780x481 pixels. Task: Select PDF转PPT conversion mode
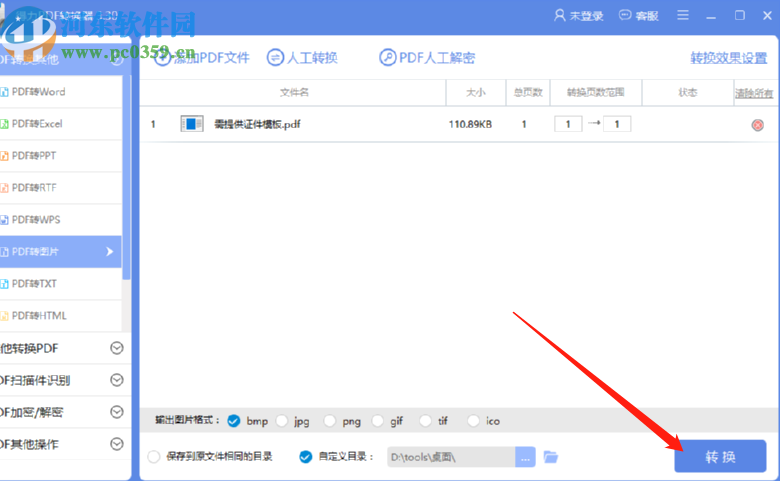(x=61, y=156)
